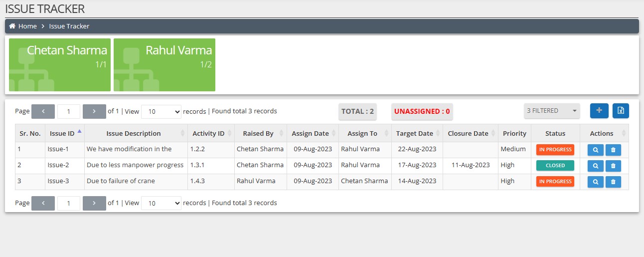644x257 pixels.
Task: Open Issue-2 details with the search icon
Action: [595, 166]
